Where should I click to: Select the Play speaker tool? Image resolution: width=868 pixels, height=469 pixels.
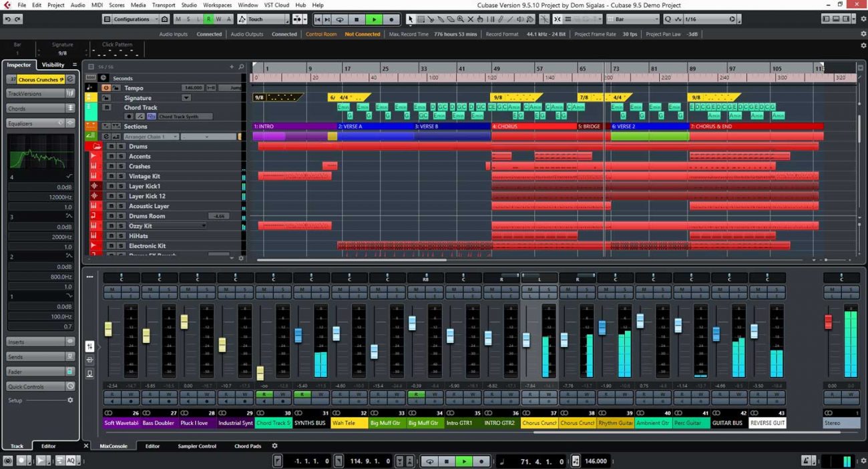(x=519, y=19)
